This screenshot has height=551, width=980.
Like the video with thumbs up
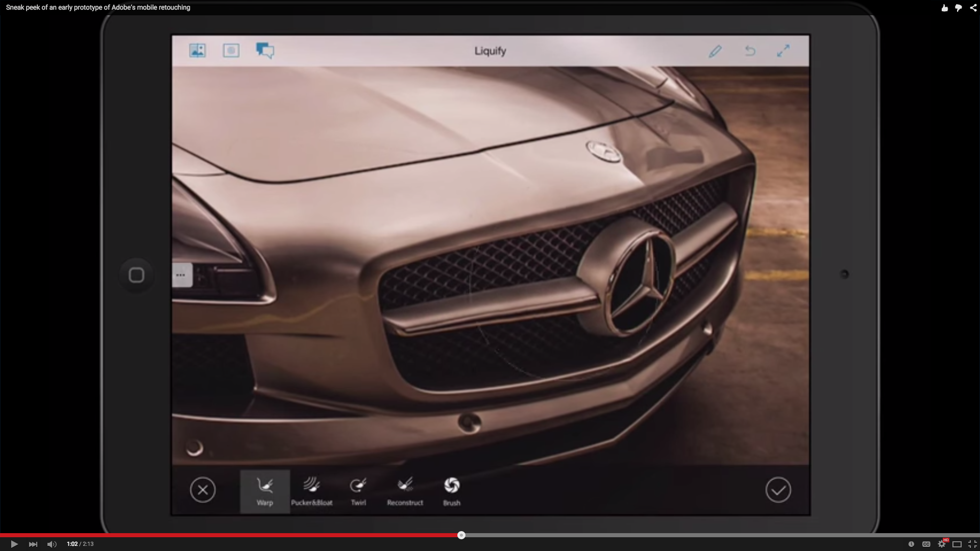click(944, 8)
